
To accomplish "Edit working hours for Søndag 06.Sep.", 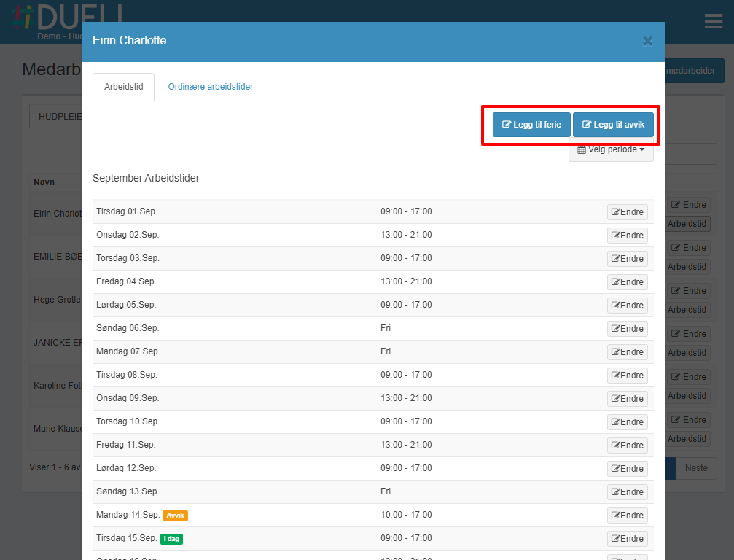I will point(628,329).
